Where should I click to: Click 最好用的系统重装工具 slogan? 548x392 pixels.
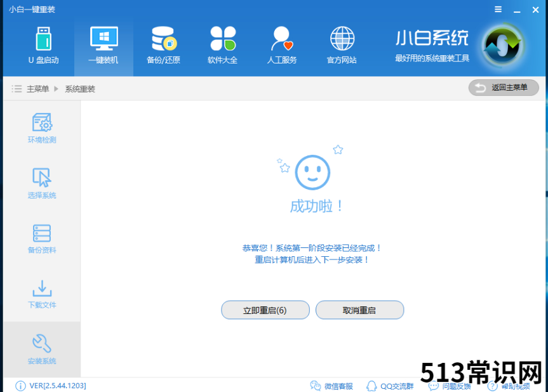(x=432, y=58)
